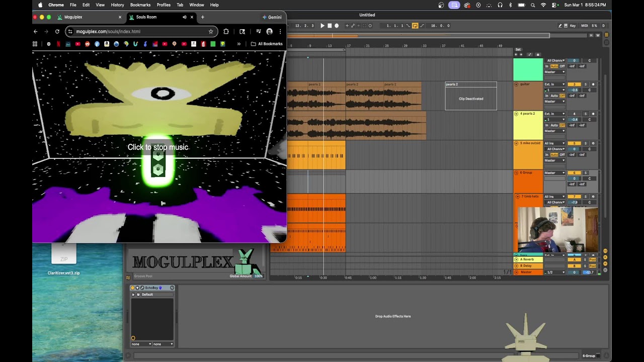Screen dimensions: 644x362
Task: Set guitar track monitoring to Auto
Action: pyautogui.click(x=554, y=96)
